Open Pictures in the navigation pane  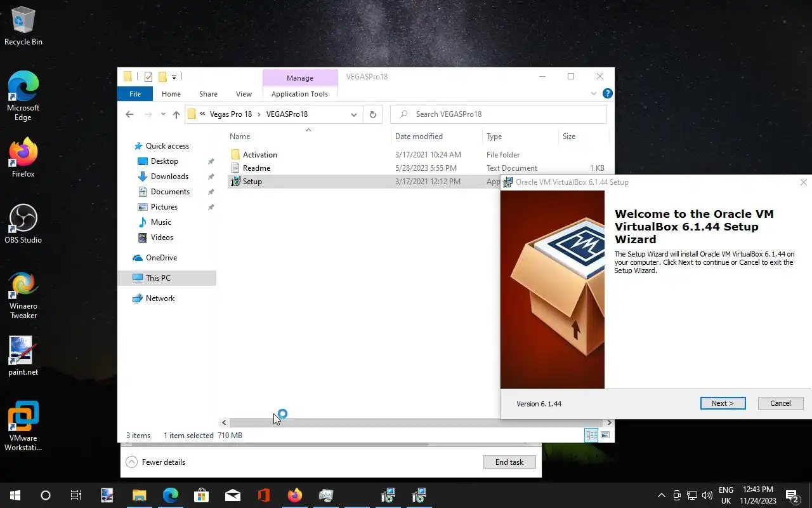click(x=164, y=207)
